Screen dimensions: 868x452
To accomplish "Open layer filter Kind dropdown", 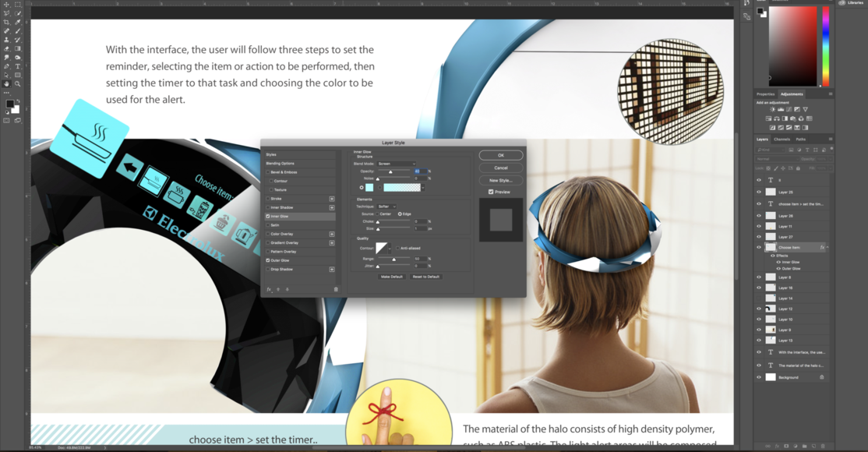I will point(771,150).
